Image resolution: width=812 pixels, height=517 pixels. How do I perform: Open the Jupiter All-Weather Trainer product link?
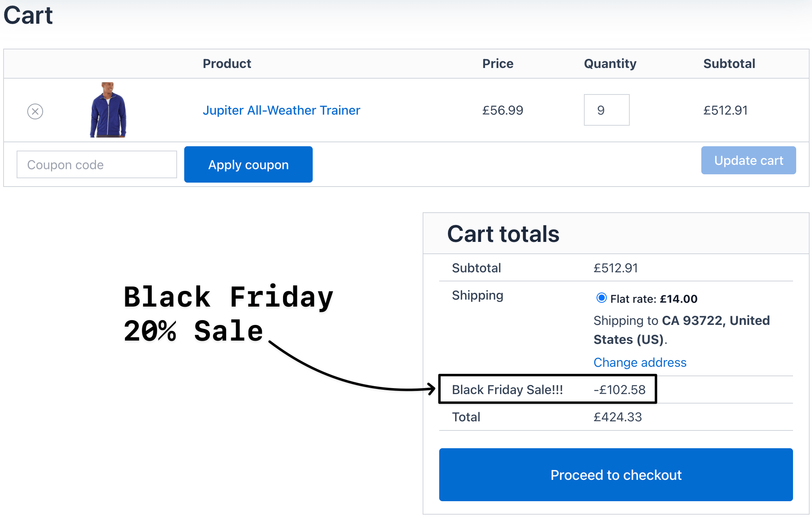tap(281, 110)
